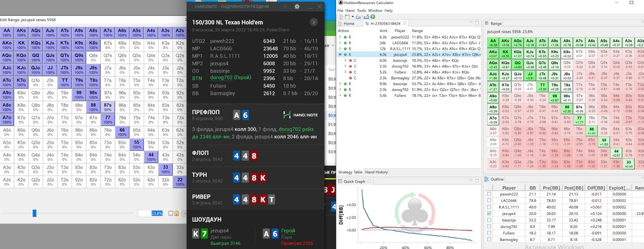Screen dimensions: 644x249
Task: Close the H-235056318424 tab using its X
Action: 405,24
